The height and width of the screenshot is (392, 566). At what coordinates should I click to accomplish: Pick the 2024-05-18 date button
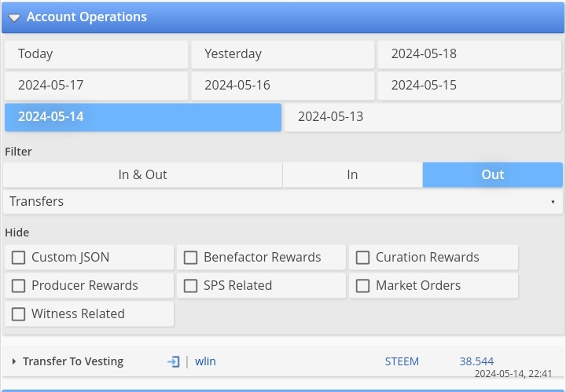(469, 54)
